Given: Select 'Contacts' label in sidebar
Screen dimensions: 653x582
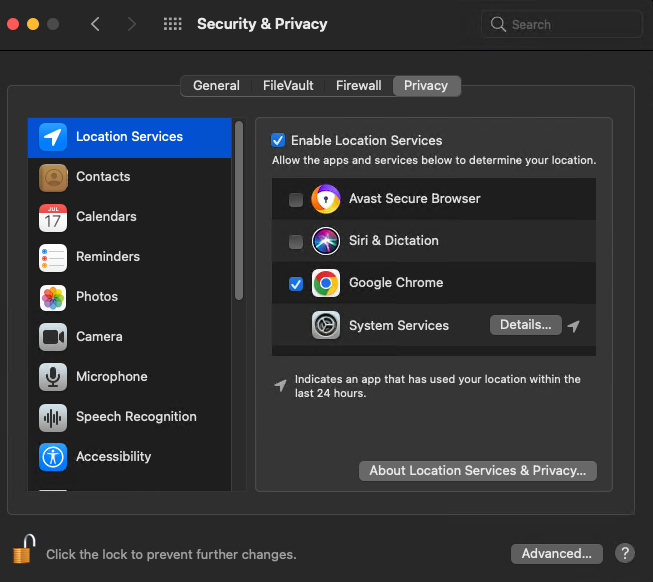Looking at the screenshot, I should click(x=103, y=177).
